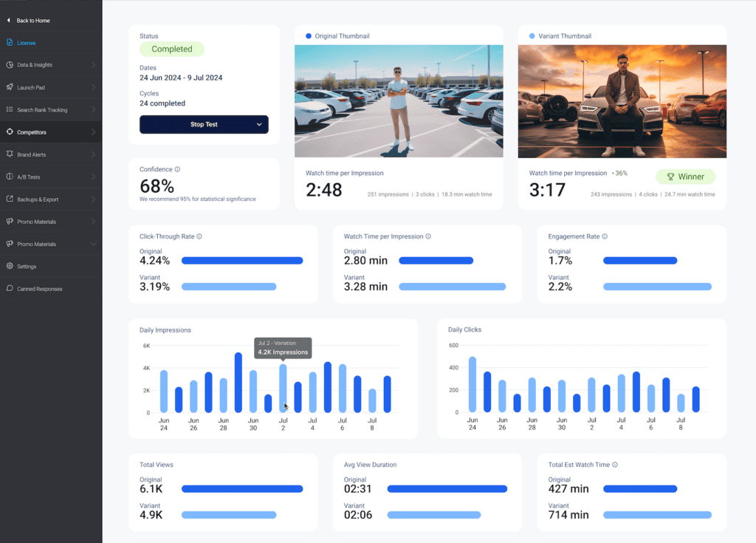Expand the A/B Tests sidebar chevron
Screen dimensions: 756x543
point(93,177)
